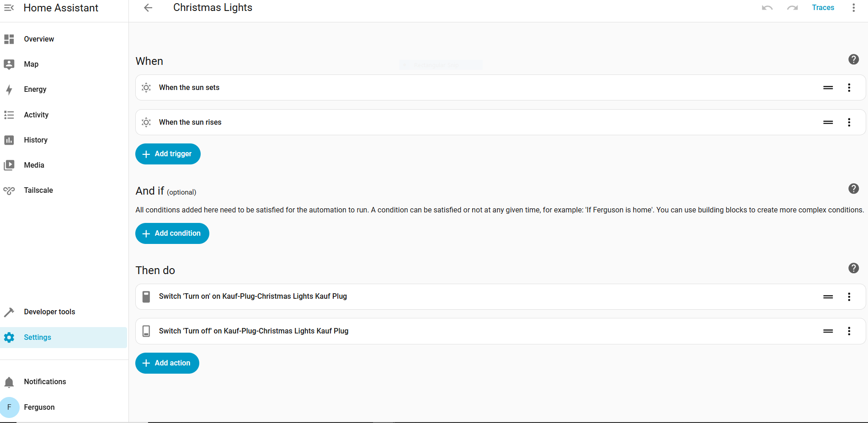Open help for the Then do section
The height and width of the screenshot is (423, 868).
[x=853, y=268]
